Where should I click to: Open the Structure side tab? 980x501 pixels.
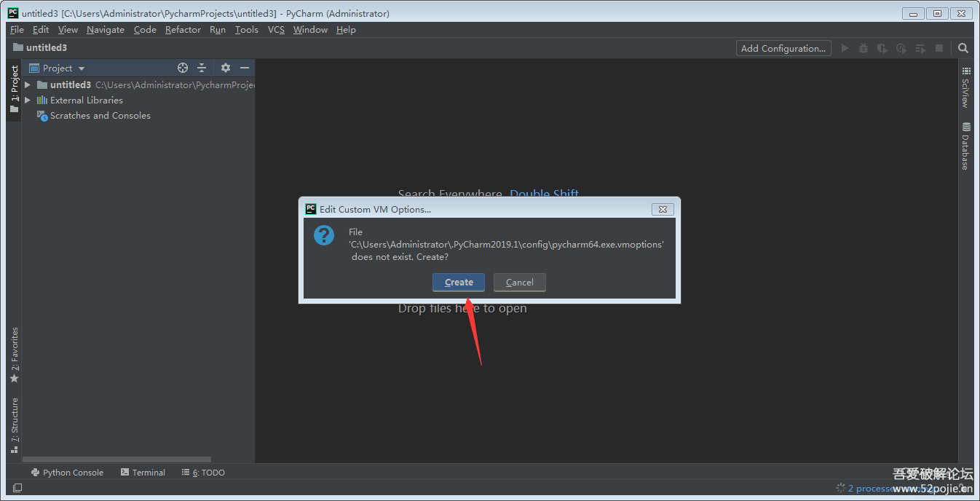click(x=14, y=425)
